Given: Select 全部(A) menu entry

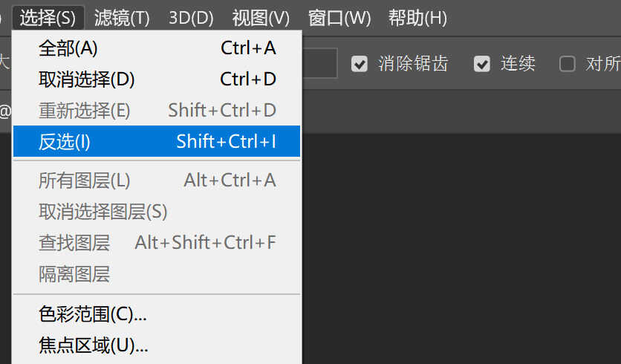Looking at the screenshot, I should click(x=157, y=48).
